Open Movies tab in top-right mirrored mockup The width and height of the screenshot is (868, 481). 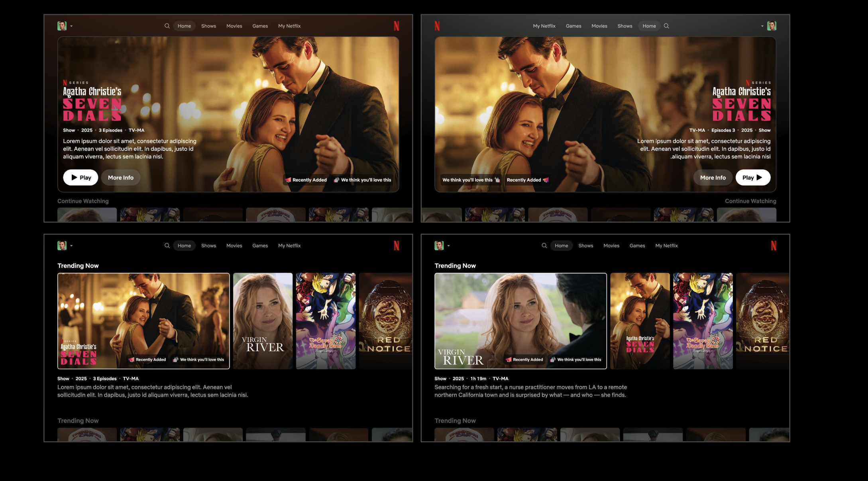click(599, 26)
